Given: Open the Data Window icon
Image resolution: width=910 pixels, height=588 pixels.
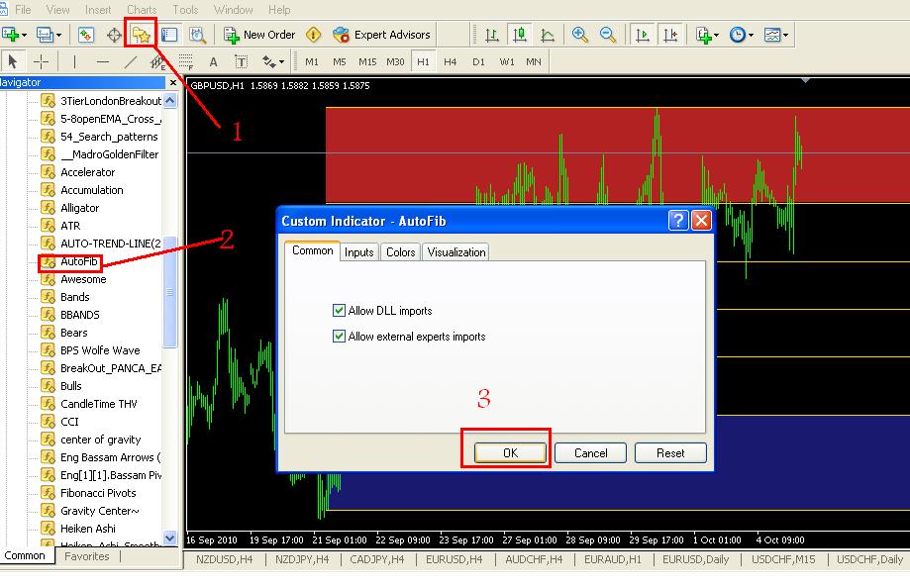Looking at the screenshot, I should point(114,35).
